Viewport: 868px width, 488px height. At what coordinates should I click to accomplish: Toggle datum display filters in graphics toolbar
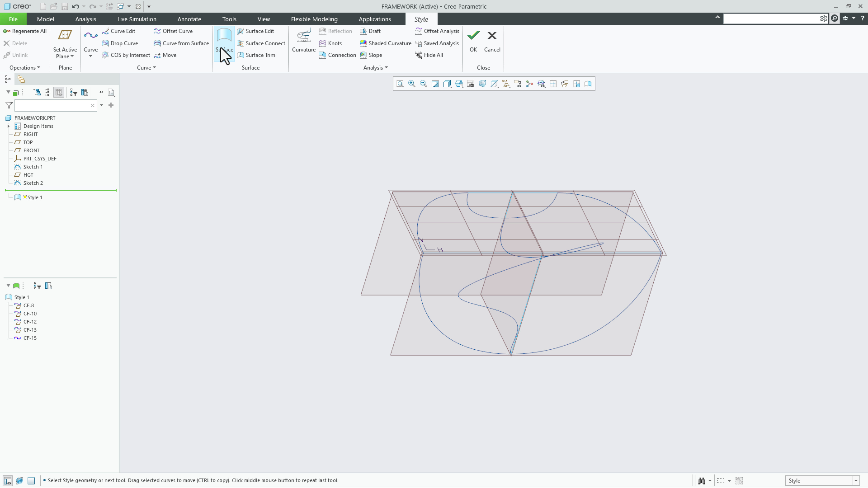coord(505,84)
